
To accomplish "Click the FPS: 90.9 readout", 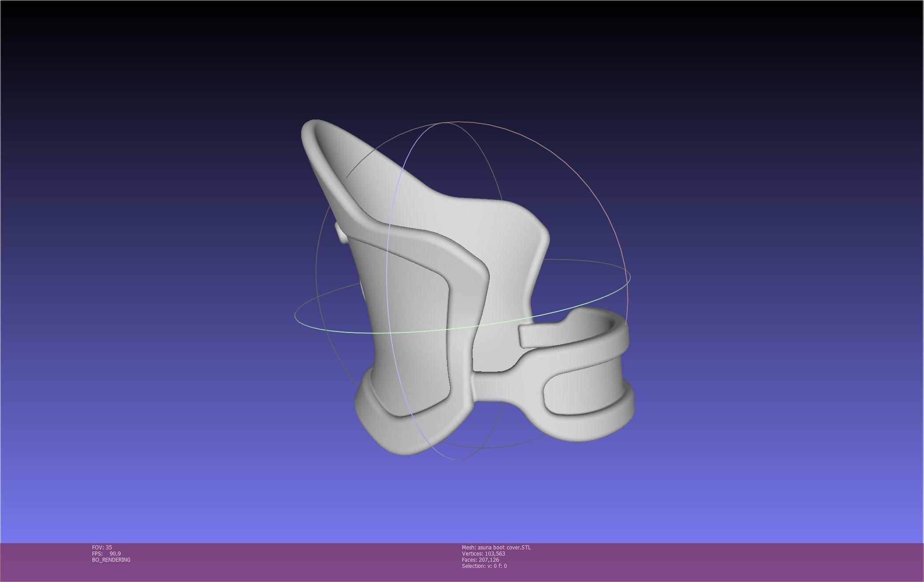I will click(106, 553).
